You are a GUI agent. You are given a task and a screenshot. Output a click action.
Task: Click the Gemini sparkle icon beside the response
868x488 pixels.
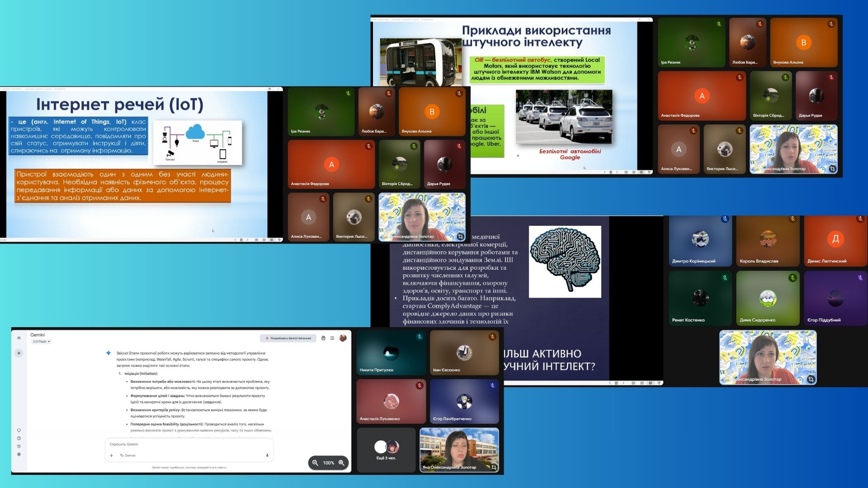108,353
